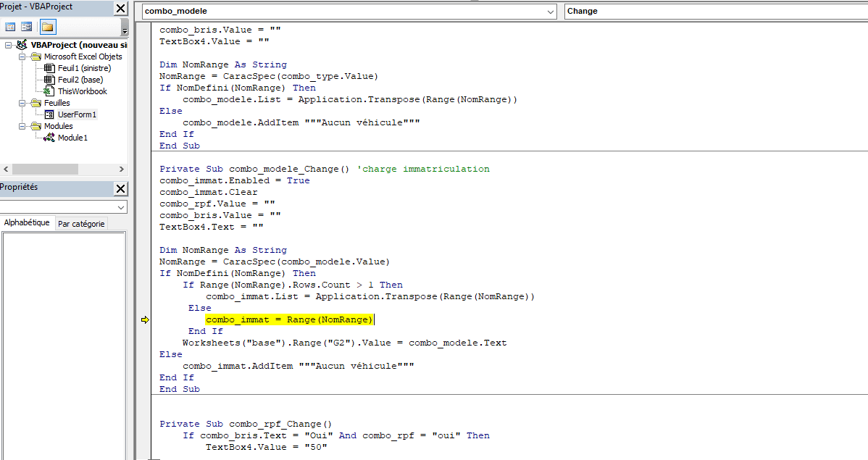The image size is (868, 460).
Task: Switch to the Alphabétique tab
Action: click(x=27, y=222)
